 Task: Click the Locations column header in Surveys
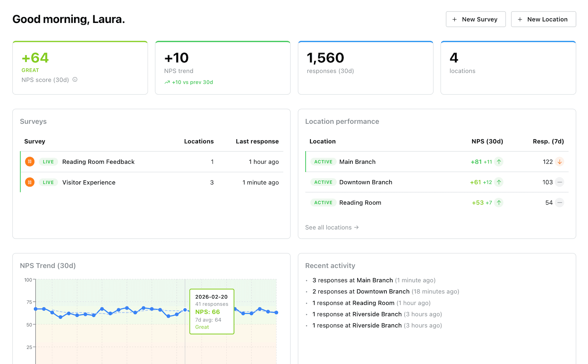pos(199,141)
